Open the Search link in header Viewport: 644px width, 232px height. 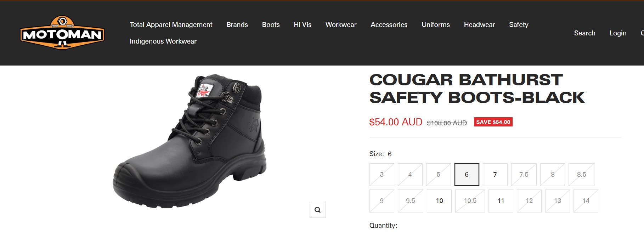(584, 33)
